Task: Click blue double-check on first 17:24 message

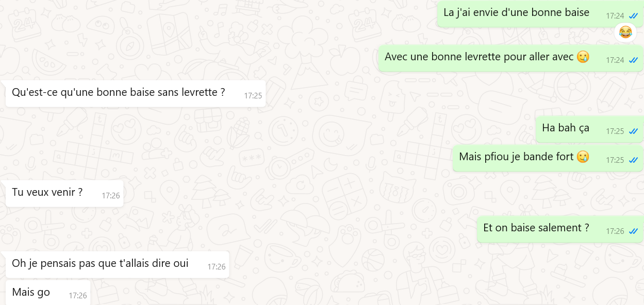Action: pos(633,16)
